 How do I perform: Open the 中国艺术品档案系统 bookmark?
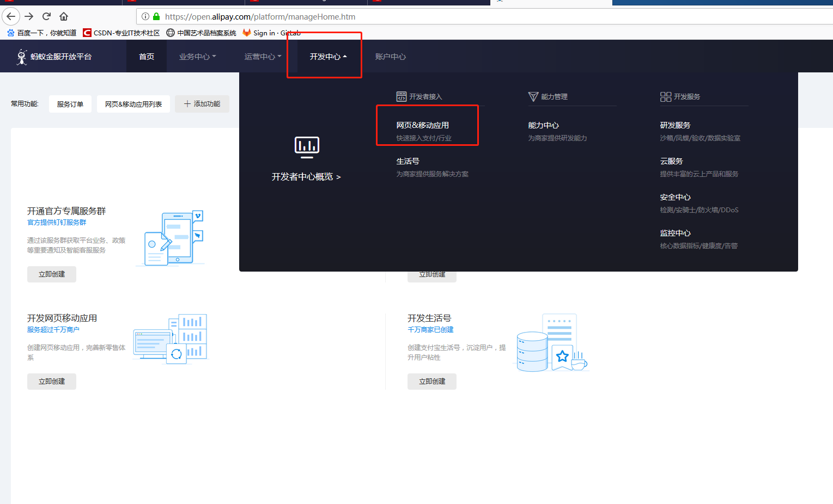[201, 33]
